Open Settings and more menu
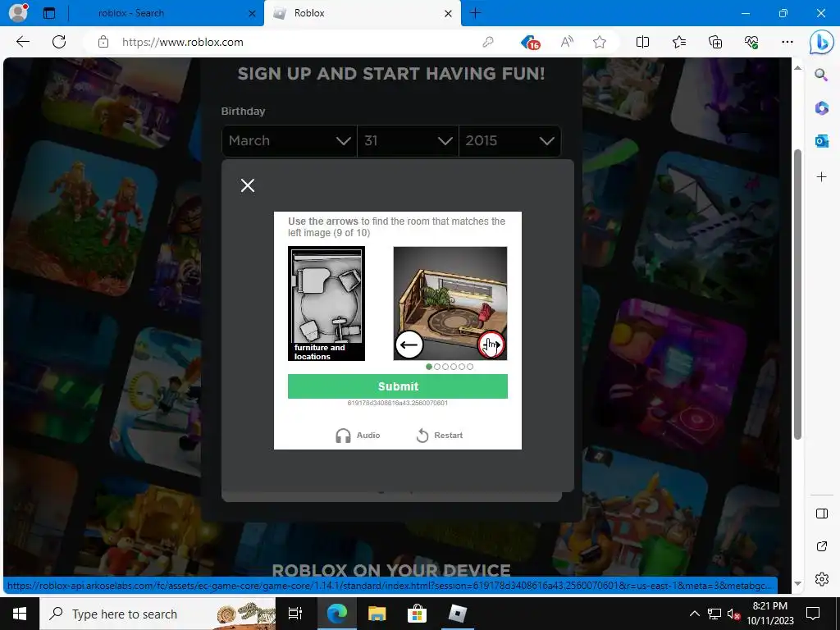This screenshot has width=840, height=630. coord(787,42)
